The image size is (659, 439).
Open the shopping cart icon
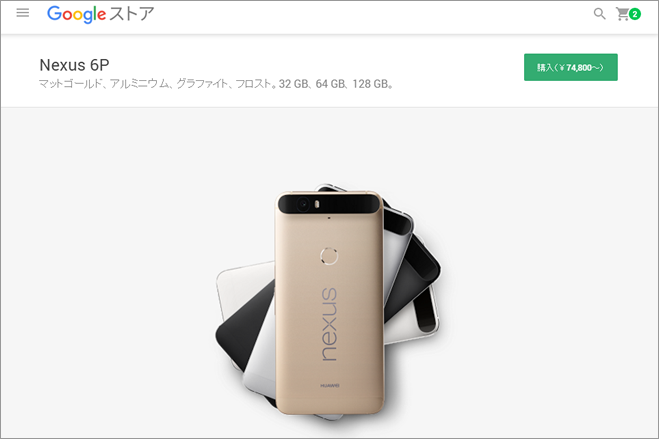622,14
